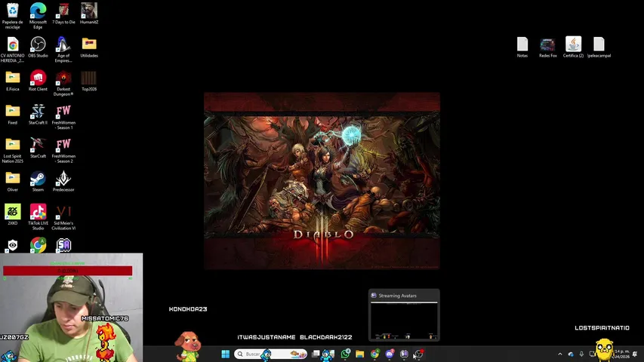Open the Windows Start menu
Image resolution: width=644 pixels, height=362 pixels.
click(x=226, y=354)
